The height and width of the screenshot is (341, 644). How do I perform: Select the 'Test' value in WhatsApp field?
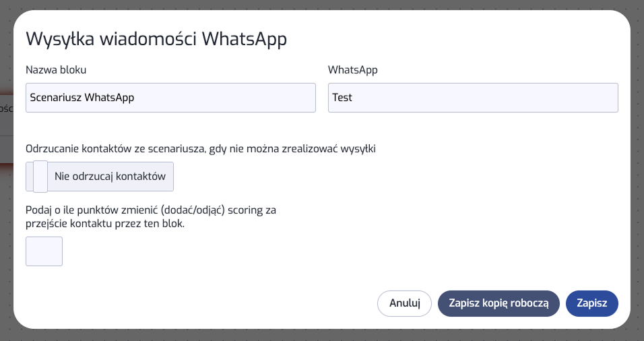point(342,98)
